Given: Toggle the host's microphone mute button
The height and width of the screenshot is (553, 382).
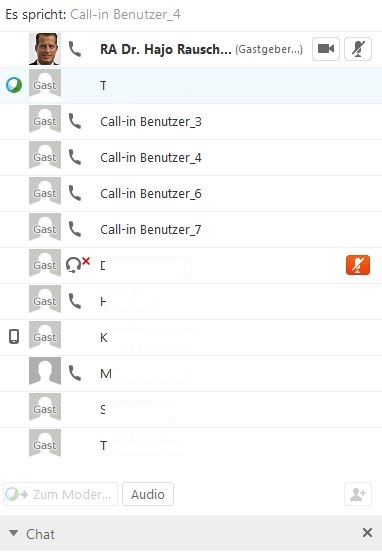Looking at the screenshot, I should pos(358,49).
